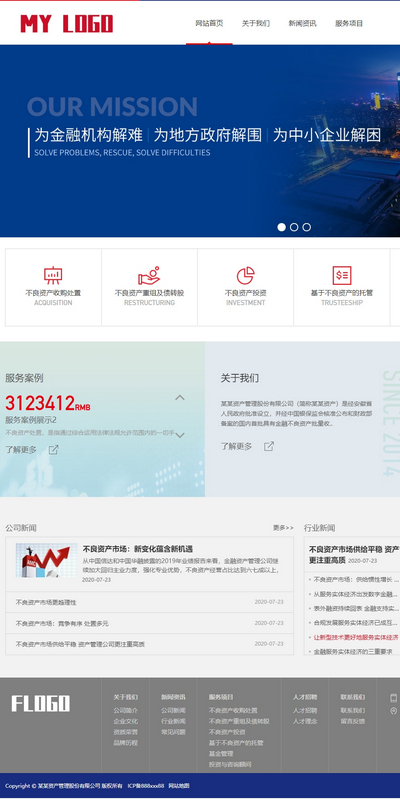
Task: Click the 3123412 RMB case value
Action: (48, 403)
